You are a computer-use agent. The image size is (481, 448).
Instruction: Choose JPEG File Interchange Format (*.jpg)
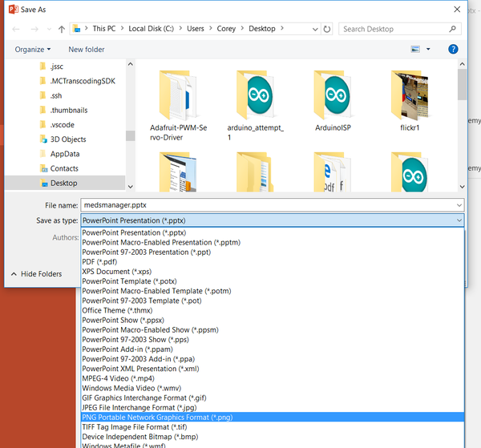(x=273, y=407)
